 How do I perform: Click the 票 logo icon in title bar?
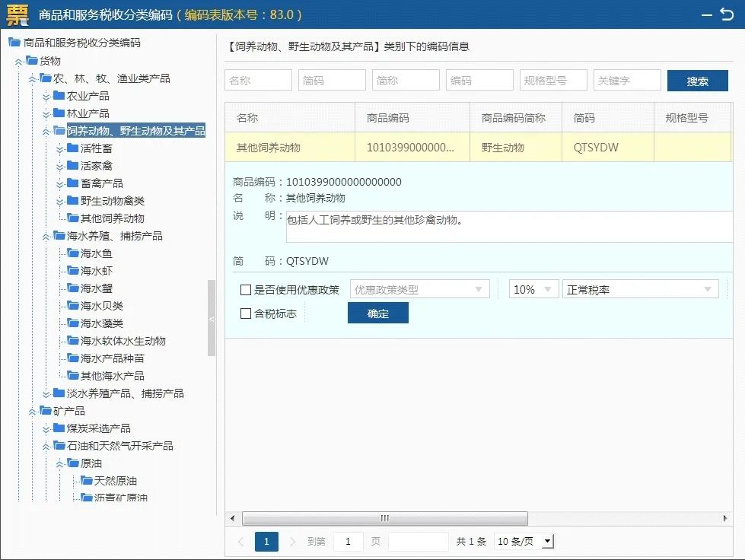click(18, 14)
